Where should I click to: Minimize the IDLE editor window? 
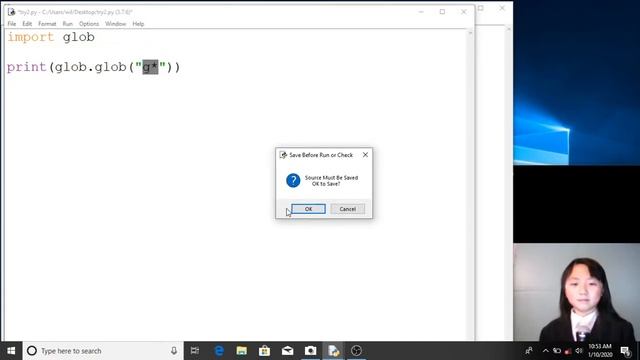click(x=421, y=12)
